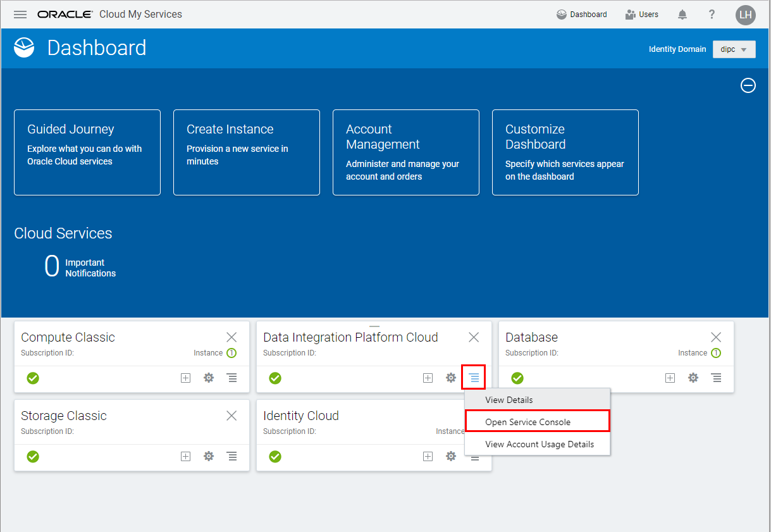771x532 pixels.
Task: Create Storage Classic instance plus icon
Action: point(185,457)
